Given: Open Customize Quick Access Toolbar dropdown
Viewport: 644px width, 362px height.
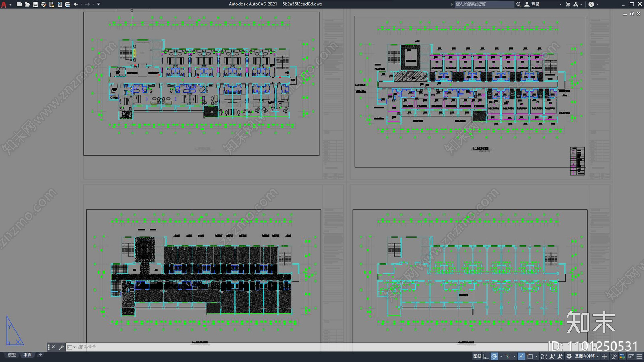Looking at the screenshot, I should pos(99,4).
